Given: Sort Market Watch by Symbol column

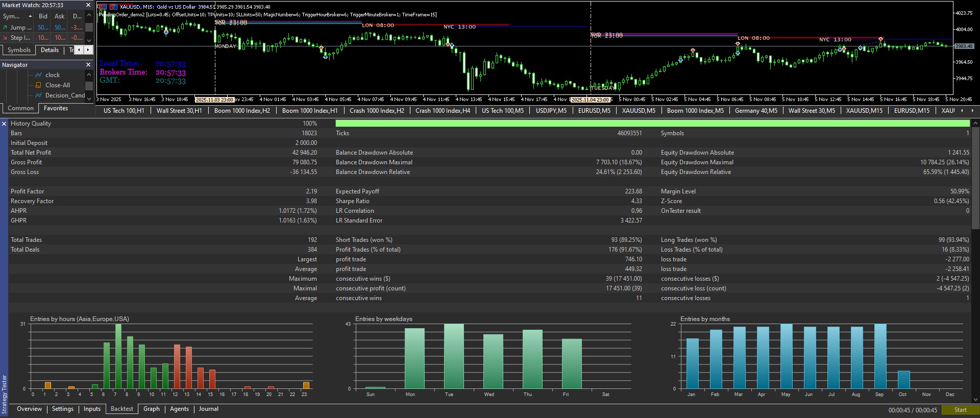Looking at the screenshot, I should tap(15, 16).
